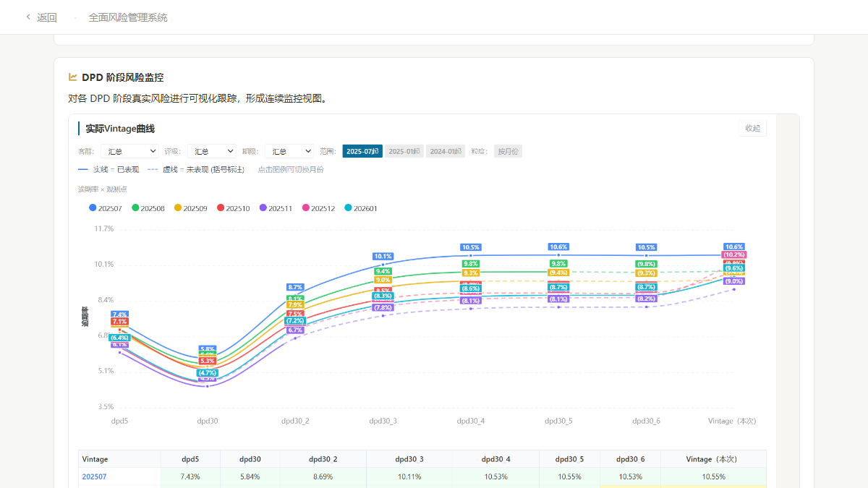Go back using the 返回 arrow

41,17
